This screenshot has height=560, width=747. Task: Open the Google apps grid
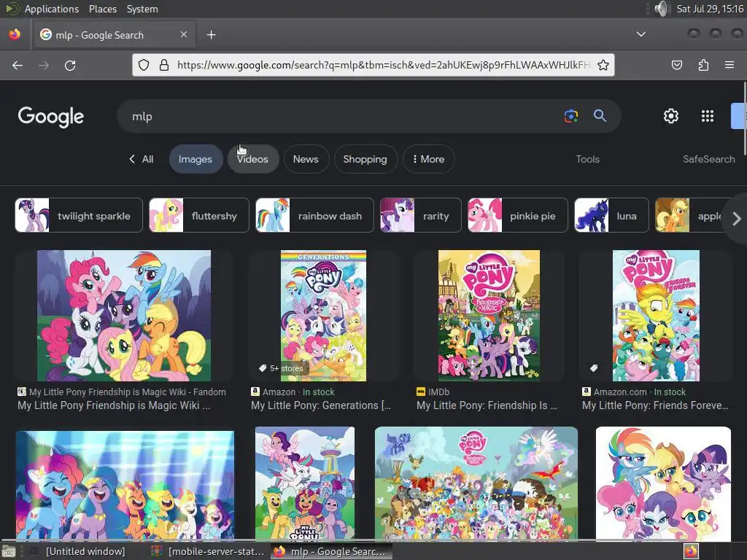pyautogui.click(x=708, y=116)
